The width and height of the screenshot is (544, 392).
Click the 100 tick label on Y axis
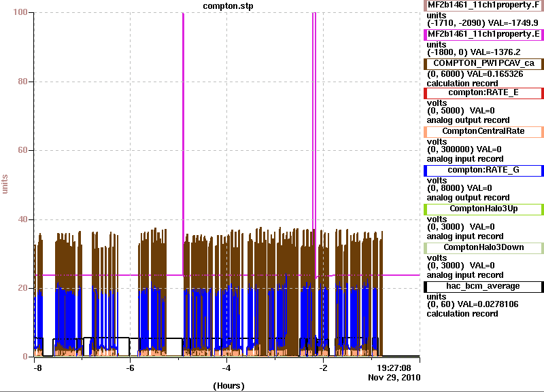[x=20, y=12]
